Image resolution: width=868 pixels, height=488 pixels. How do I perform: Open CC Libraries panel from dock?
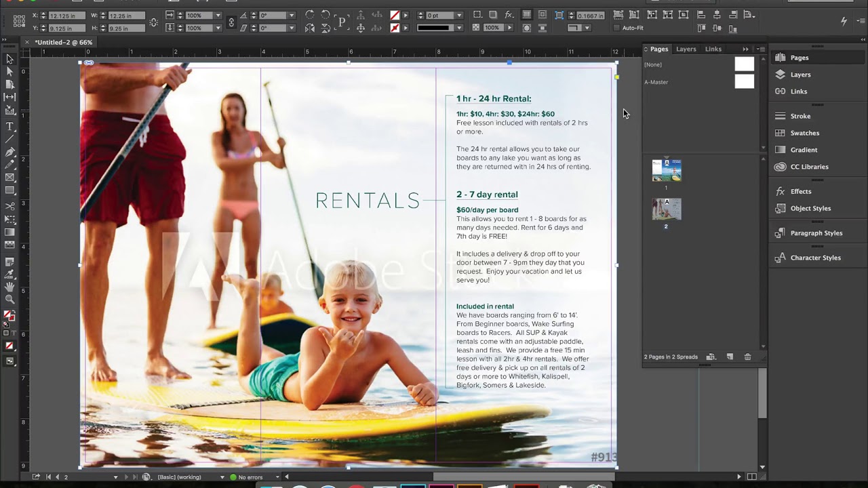pyautogui.click(x=809, y=167)
